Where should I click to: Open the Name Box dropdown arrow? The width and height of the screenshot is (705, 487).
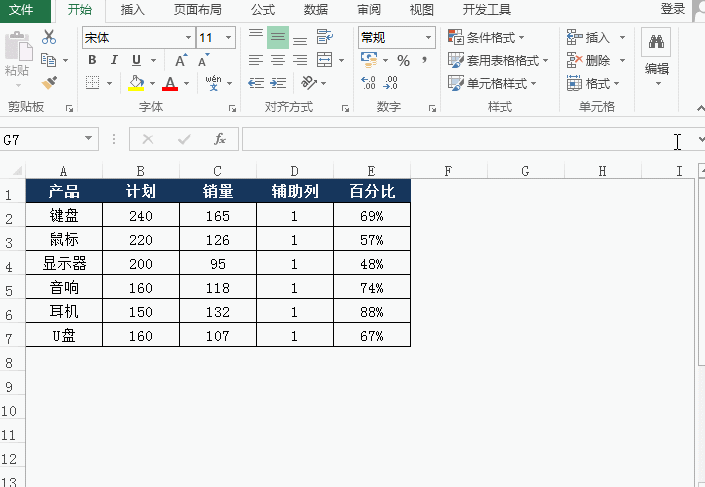(x=89, y=139)
